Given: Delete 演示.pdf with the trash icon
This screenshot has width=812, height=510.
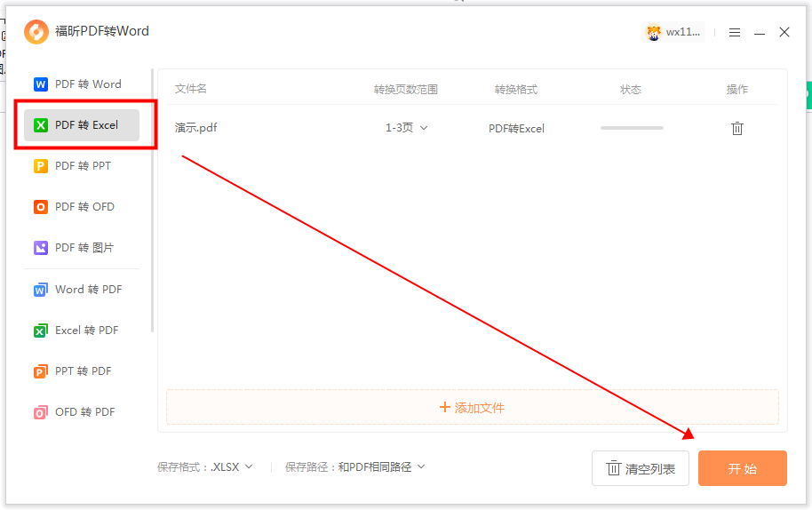Looking at the screenshot, I should [x=736, y=129].
